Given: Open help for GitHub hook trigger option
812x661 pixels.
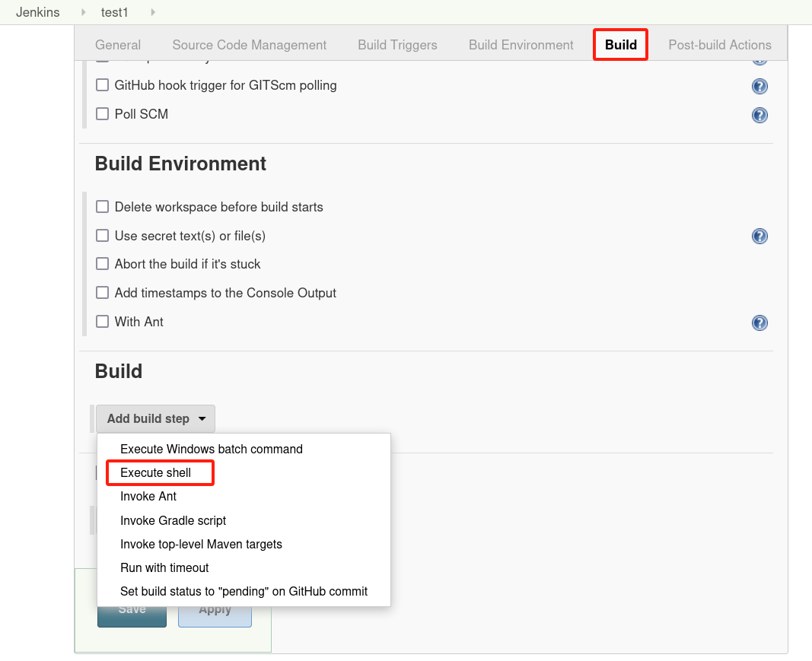Looking at the screenshot, I should 759,86.
